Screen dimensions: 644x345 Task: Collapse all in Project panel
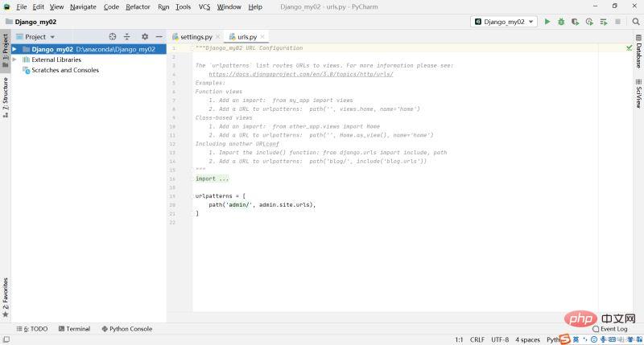(x=127, y=36)
